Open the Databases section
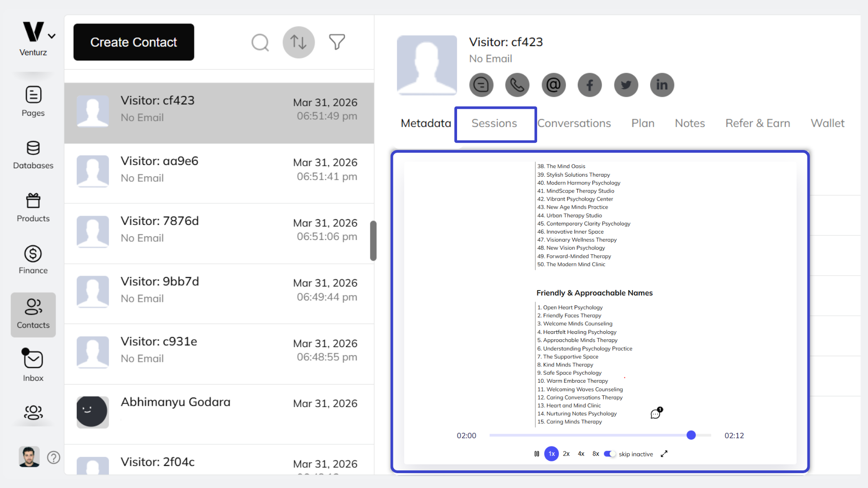The image size is (868, 488). pyautogui.click(x=33, y=154)
